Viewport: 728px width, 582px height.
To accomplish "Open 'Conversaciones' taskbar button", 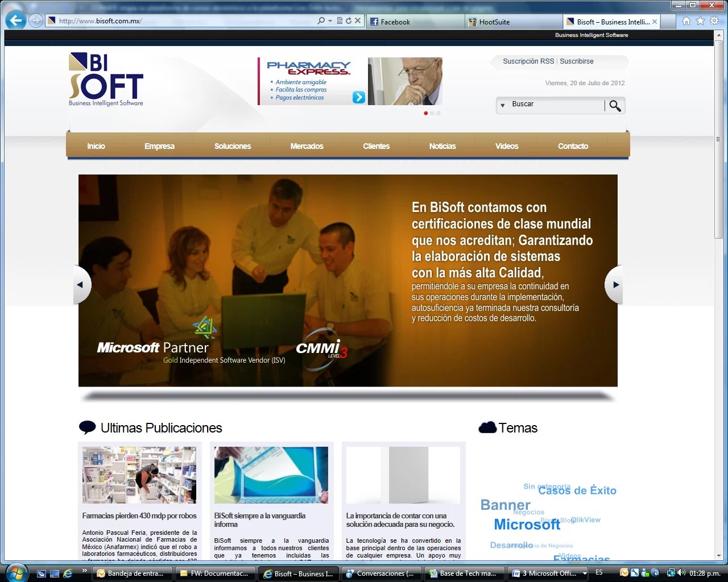I will point(382,573).
